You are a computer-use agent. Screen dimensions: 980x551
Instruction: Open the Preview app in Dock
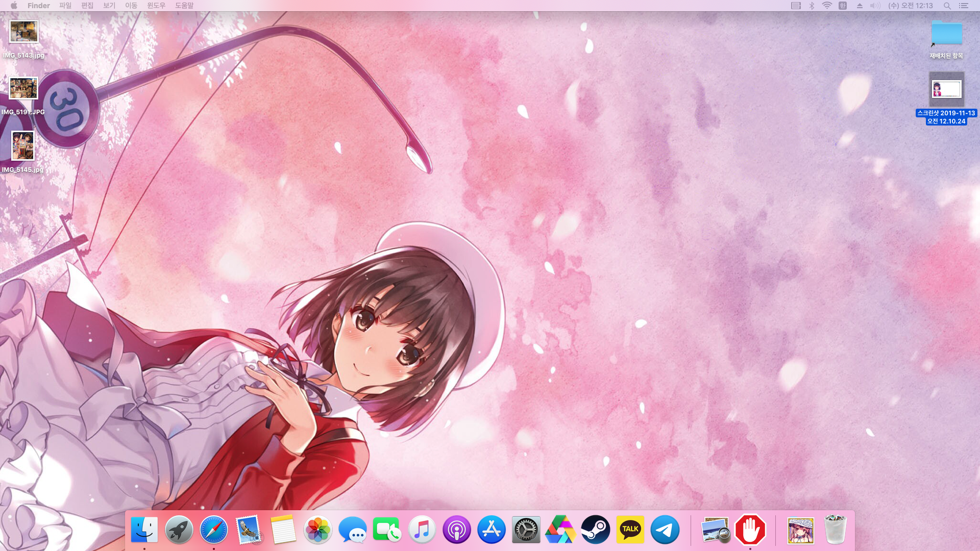pos(715,530)
